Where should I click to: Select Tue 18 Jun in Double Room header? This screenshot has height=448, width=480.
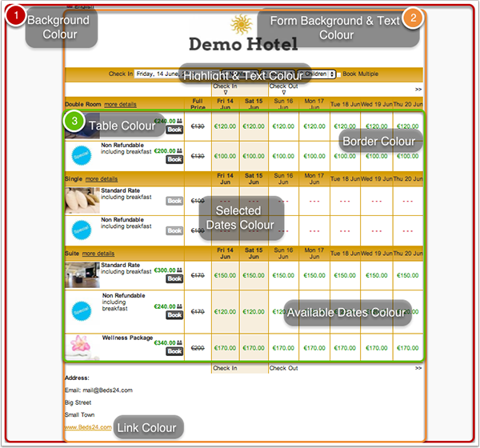point(345,104)
